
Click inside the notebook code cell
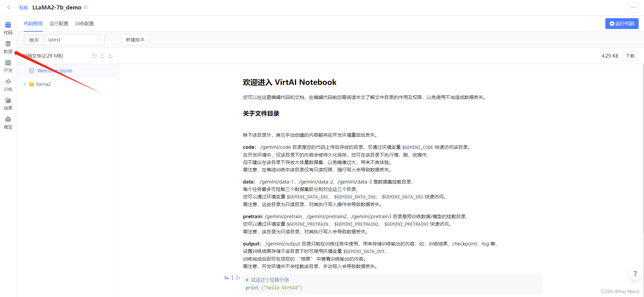pos(392,284)
